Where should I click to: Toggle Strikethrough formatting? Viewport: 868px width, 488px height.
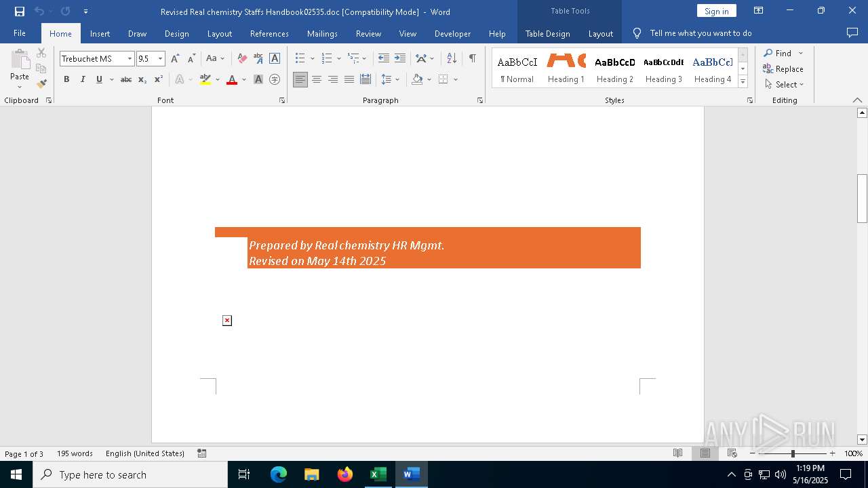coord(126,79)
